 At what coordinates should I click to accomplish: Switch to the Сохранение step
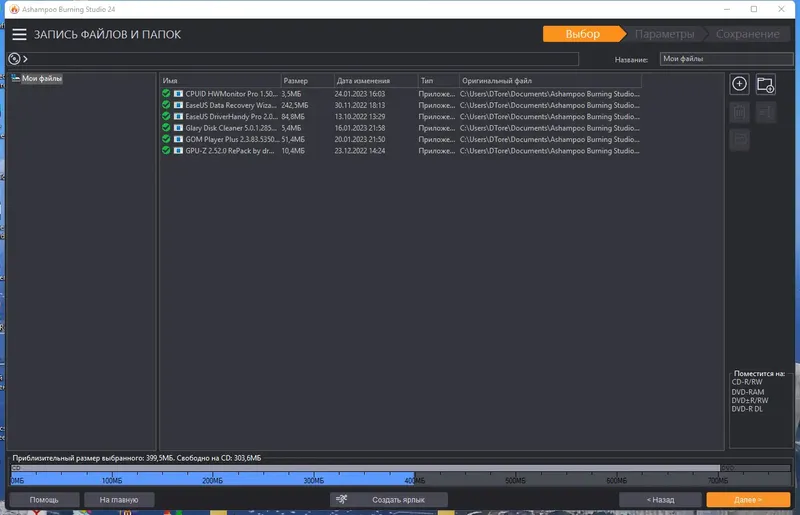tap(747, 34)
